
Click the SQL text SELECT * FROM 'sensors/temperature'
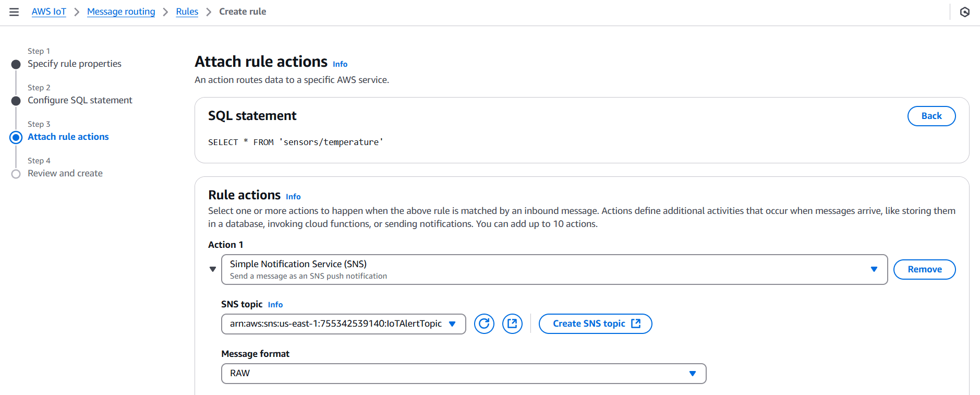[296, 142]
